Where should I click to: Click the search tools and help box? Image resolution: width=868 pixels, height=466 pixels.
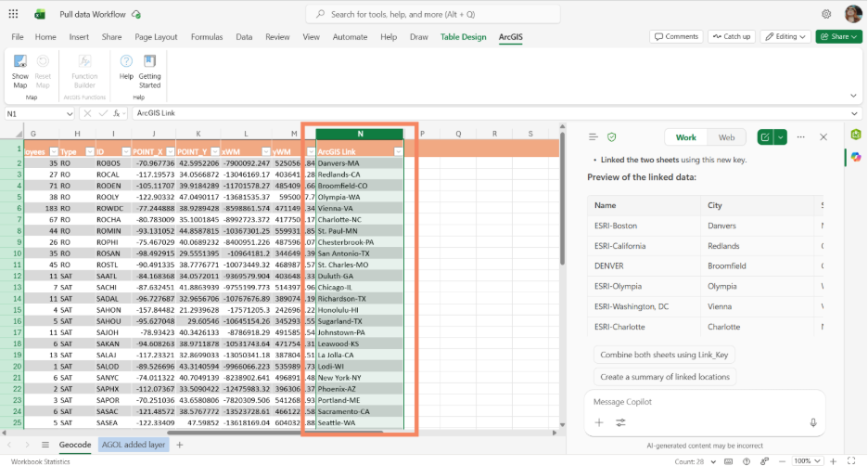[433, 15]
